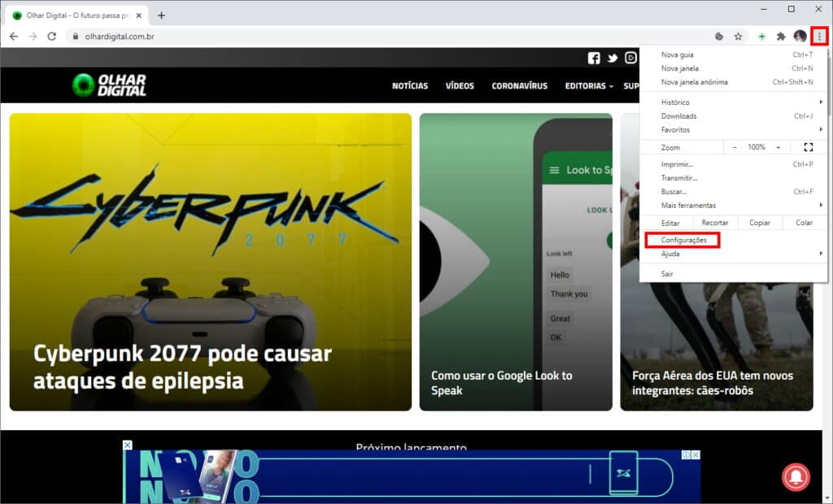Viewport: 833px width, 504px height.
Task: Choose Transmitir... in the menu
Action: tap(734, 178)
